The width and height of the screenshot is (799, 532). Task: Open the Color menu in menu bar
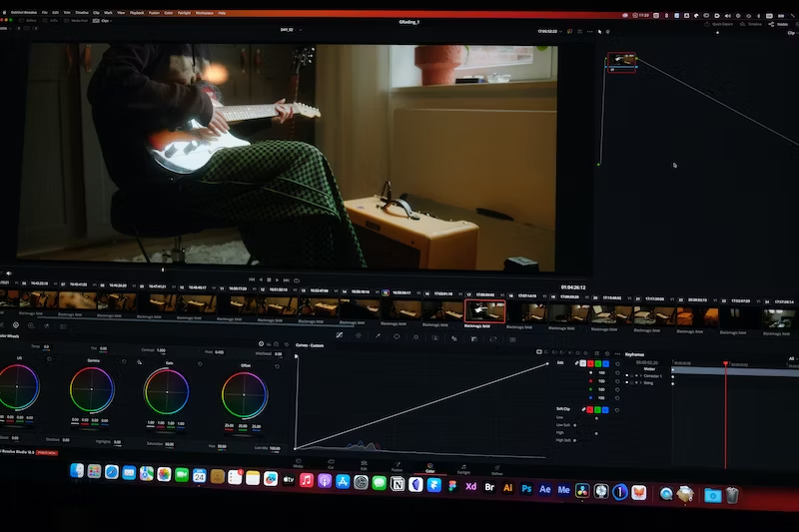click(169, 13)
